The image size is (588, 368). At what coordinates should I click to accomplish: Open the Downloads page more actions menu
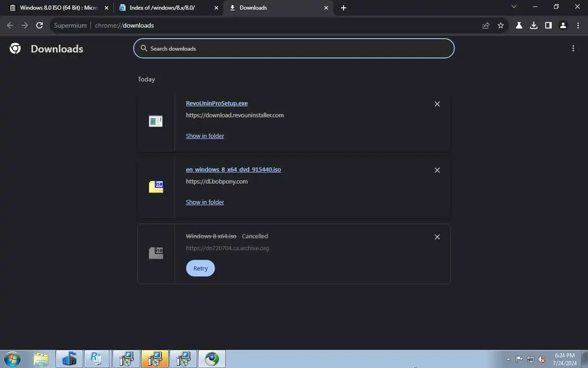tap(573, 48)
